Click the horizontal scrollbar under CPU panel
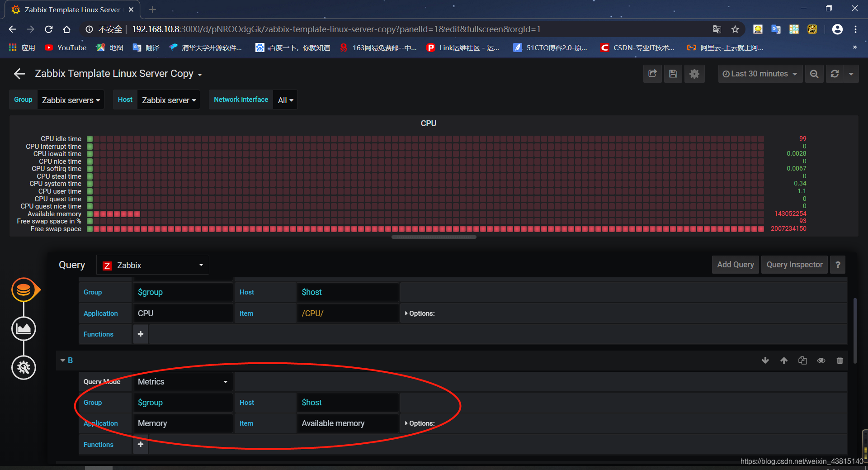The height and width of the screenshot is (470, 868). (434, 237)
